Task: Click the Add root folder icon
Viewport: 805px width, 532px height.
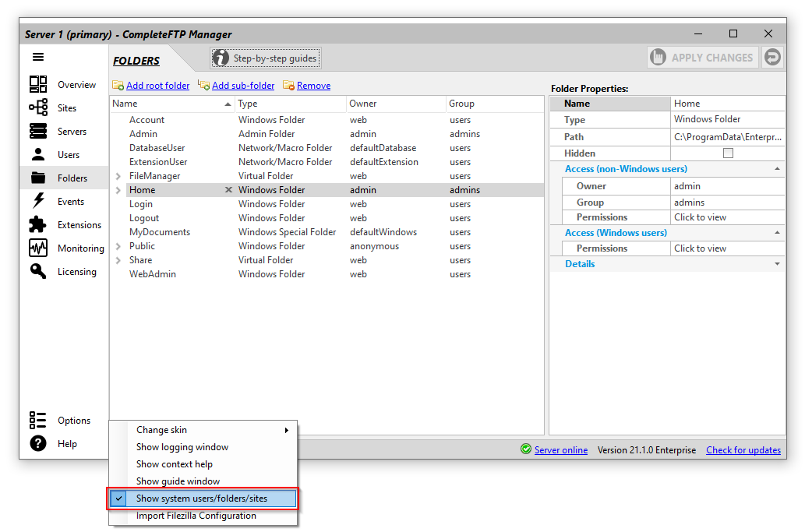Action: click(118, 85)
